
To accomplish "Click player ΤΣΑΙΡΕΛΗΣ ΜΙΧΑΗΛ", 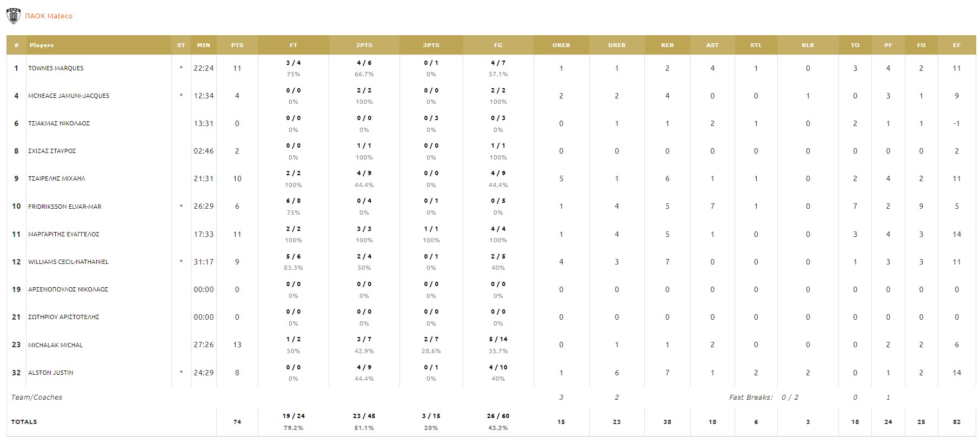I will 57,179.
